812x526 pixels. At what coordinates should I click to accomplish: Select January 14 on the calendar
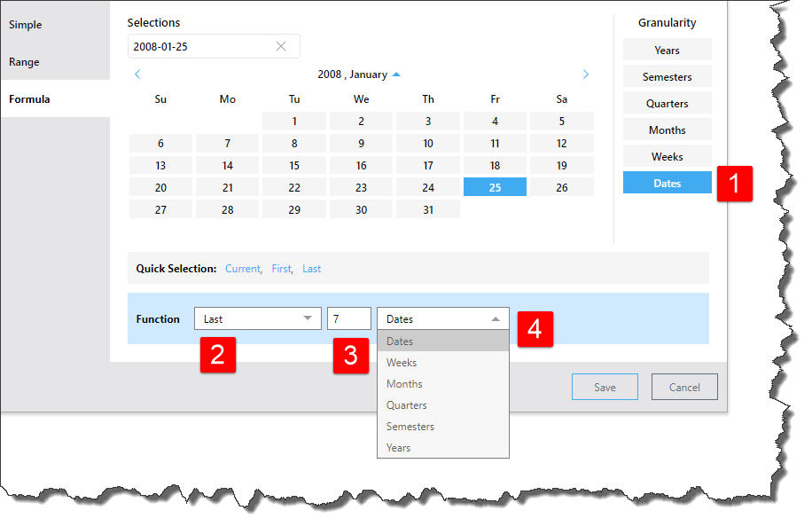click(x=227, y=165)
